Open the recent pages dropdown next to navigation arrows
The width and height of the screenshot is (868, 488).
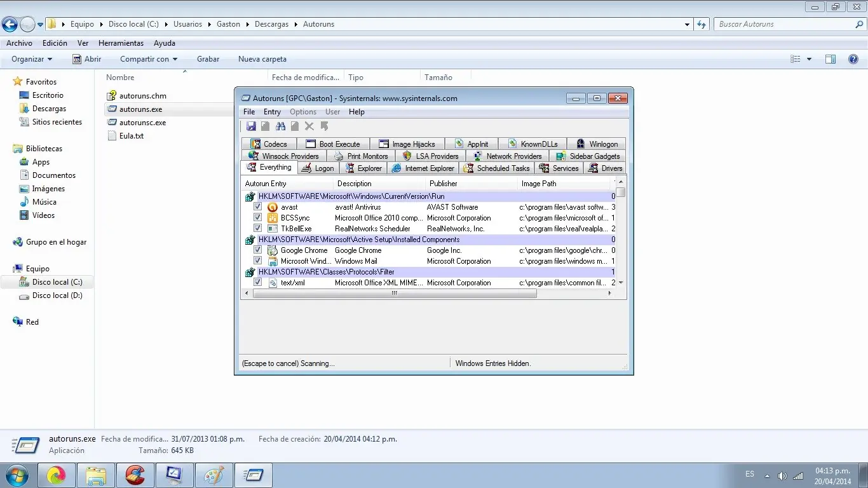[41, 25]
